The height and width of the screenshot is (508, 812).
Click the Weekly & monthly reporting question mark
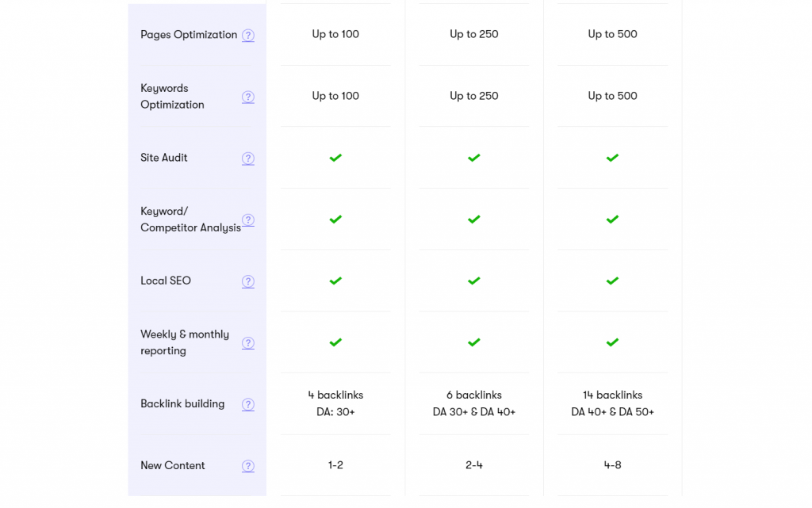(248, 343)
